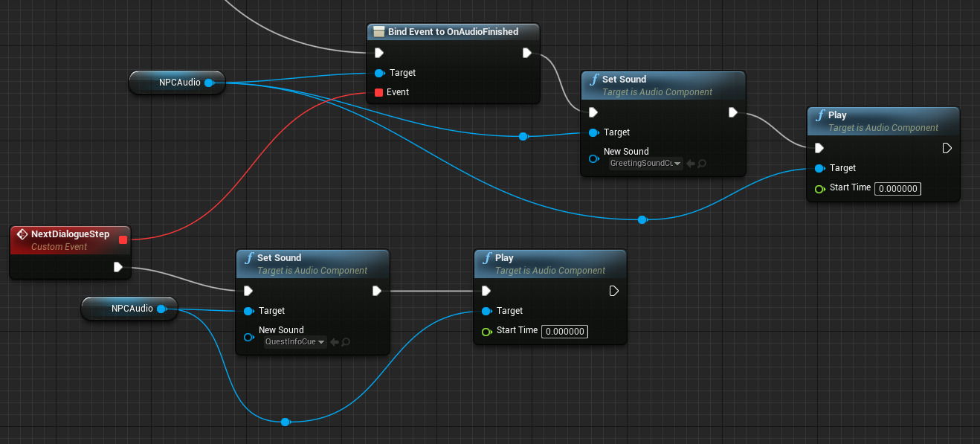
Task: Select the Bind Event to OnAudioFinished node title
Action: tap(453, 32)
